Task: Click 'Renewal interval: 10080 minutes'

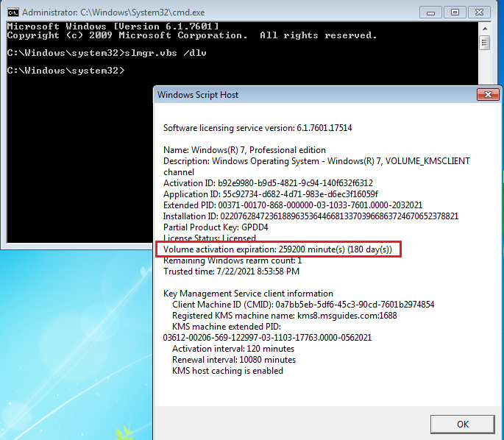Action: click(234, 360)
